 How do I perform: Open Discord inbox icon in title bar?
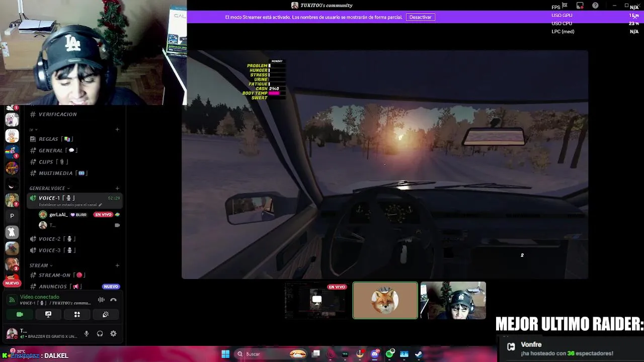click(x=580, y=6)
